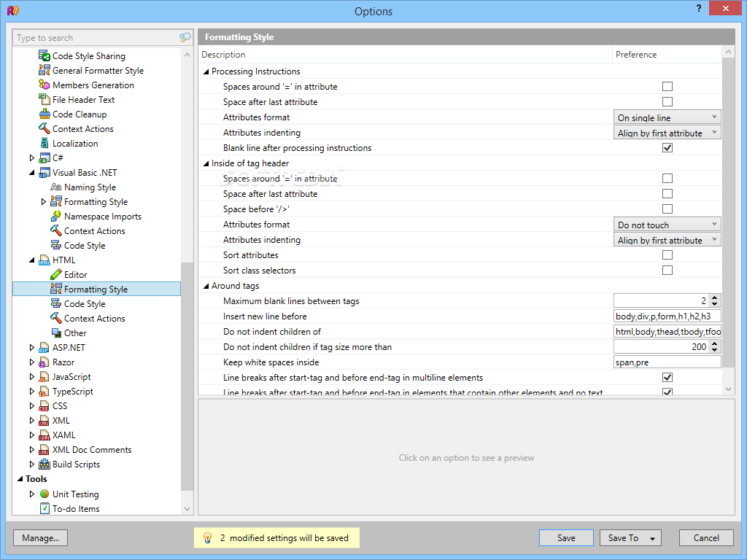Click TypeScript icon
This screenshot has height=560, width=747.
[x=44, y=392]
